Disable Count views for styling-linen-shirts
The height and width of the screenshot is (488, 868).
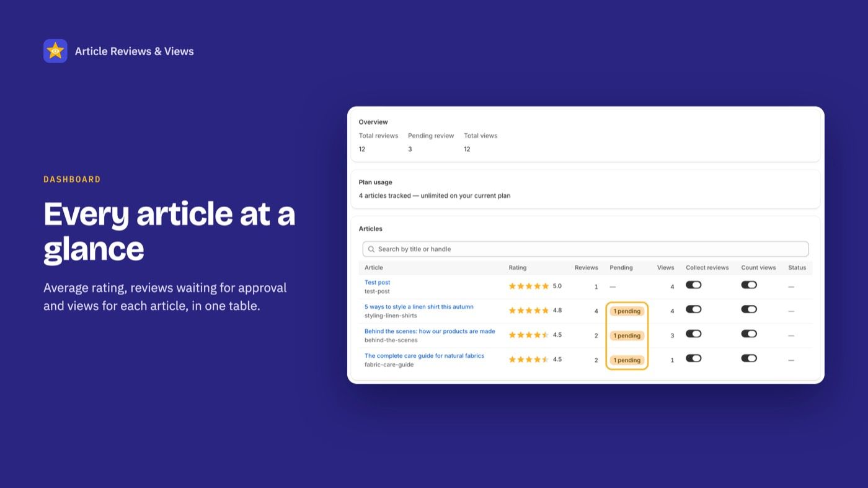pyautogui.click(x=749, y=309)
